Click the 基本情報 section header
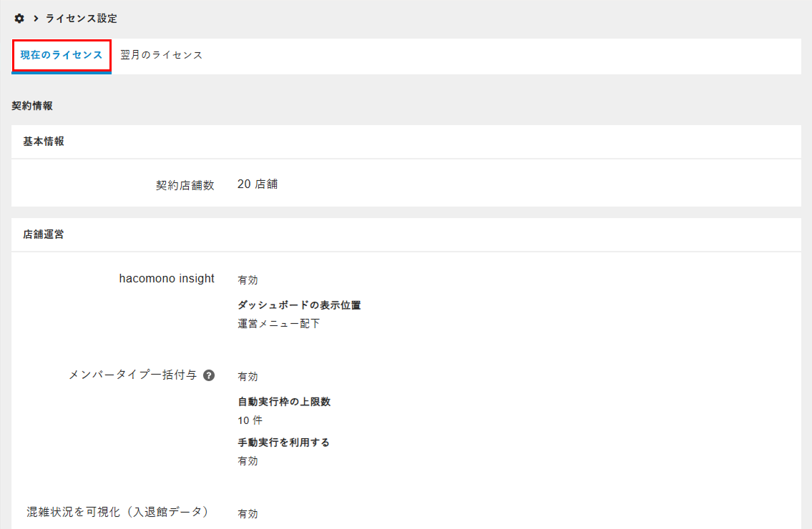This screenshot has height=529, width=812. pos(44,142)
